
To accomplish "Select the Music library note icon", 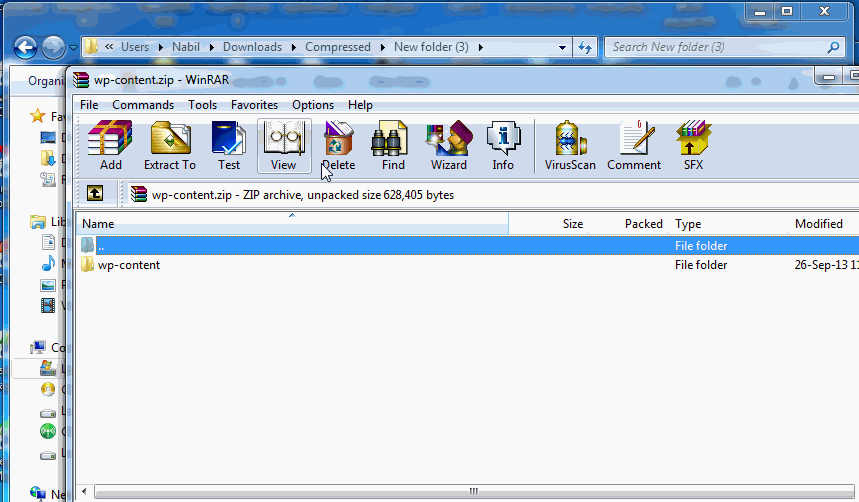I will (x=48, y=264).
